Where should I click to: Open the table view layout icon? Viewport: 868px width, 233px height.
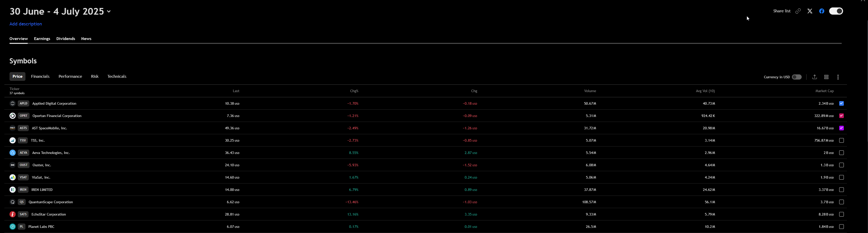point(826,77)
